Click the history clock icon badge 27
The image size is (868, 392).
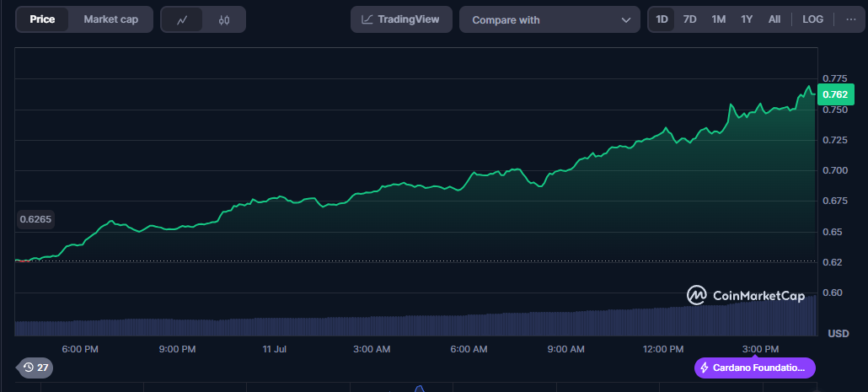tap(35, 368)
